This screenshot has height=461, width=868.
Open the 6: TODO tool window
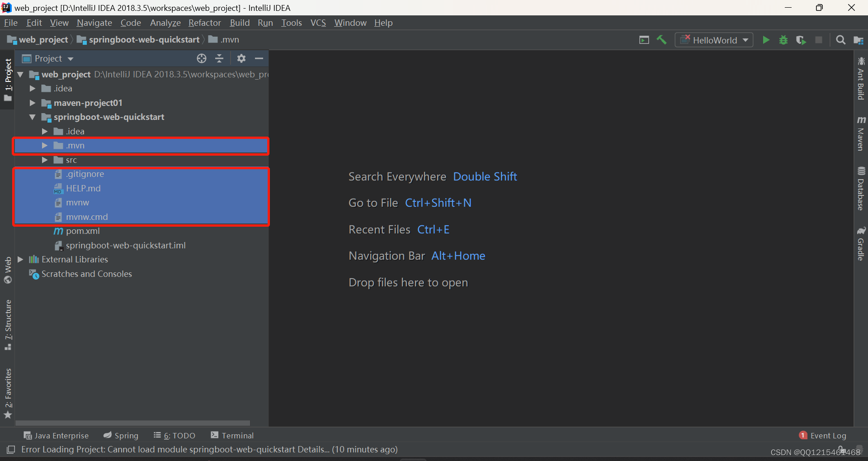point(175,435)
